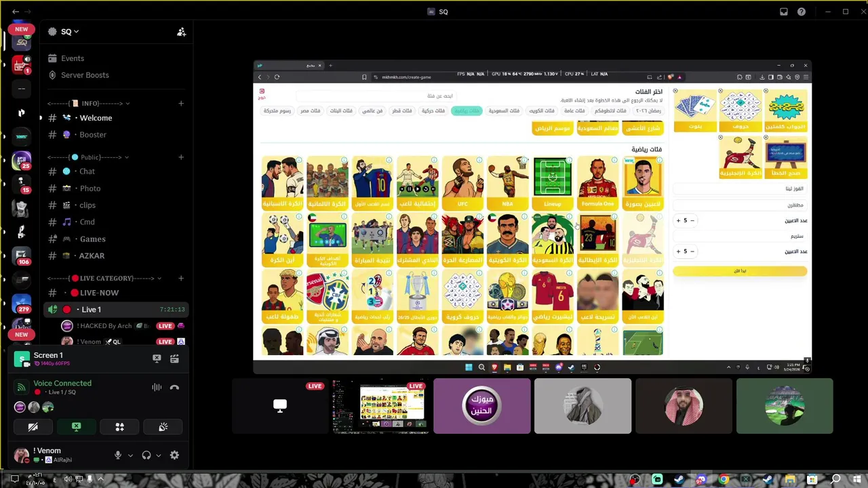The height and width of the screenshot is (488, 868).
Task: Open File Explorer from the taskbar
Action: (791, 479)
